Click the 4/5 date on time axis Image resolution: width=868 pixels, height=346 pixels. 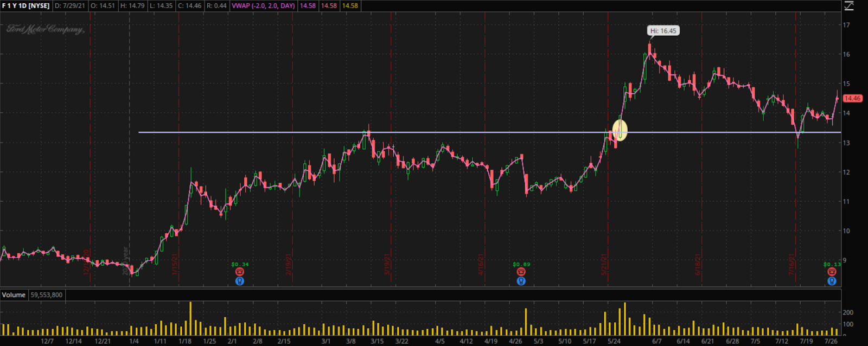[x=440, y=341]
